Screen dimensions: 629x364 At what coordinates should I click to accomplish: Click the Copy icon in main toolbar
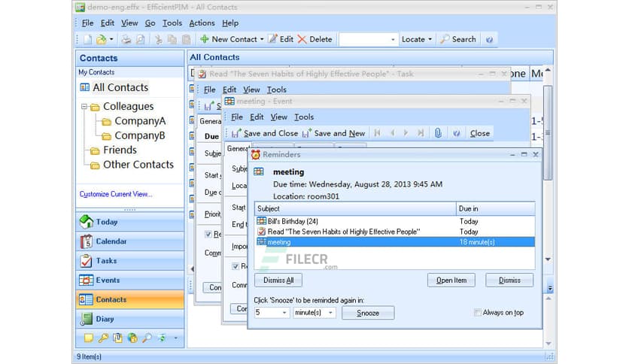[x=172, y=39]
